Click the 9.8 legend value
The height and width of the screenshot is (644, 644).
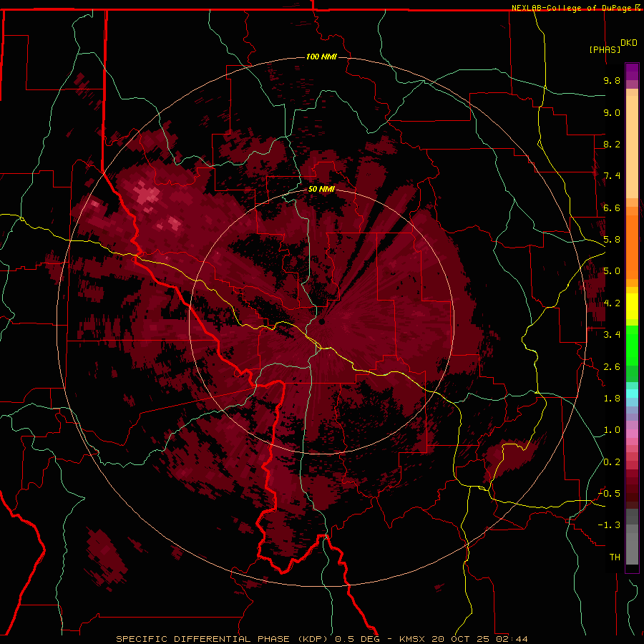[612, 81]
